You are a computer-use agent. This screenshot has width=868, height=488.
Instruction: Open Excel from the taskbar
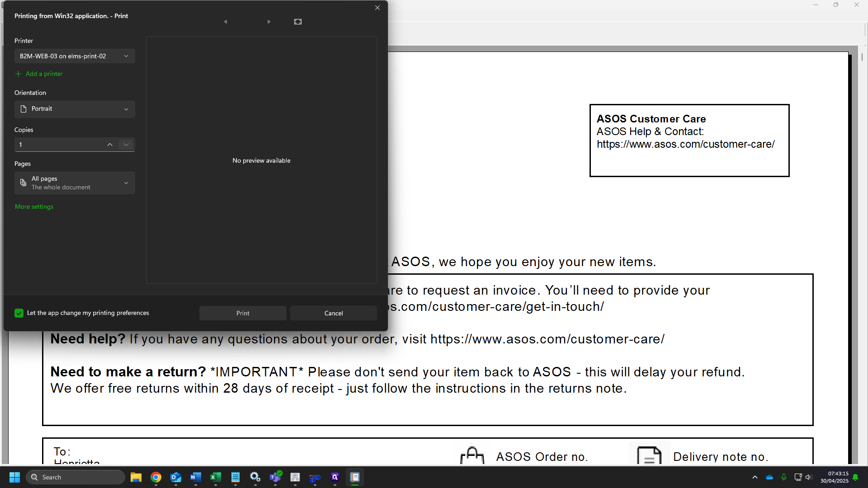click(216, 477)
